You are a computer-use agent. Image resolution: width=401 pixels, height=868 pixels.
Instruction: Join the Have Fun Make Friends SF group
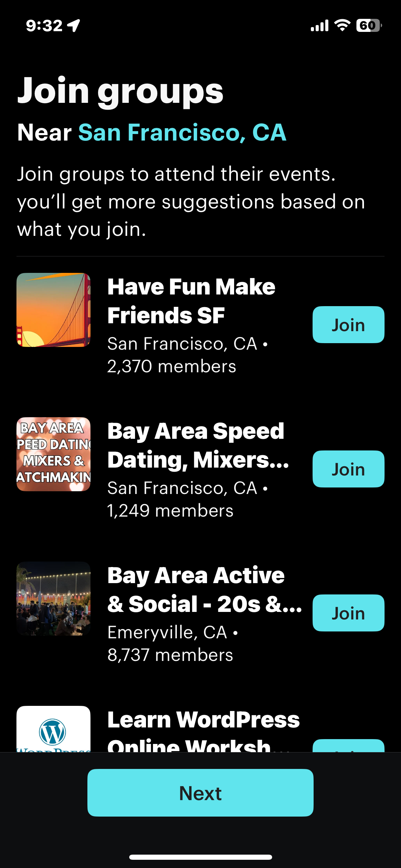(348, 325)
